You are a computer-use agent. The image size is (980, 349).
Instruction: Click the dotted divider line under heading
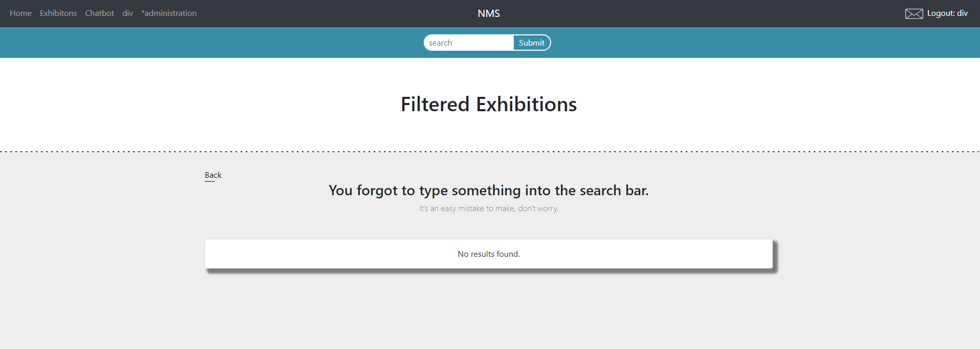point(490,152)
